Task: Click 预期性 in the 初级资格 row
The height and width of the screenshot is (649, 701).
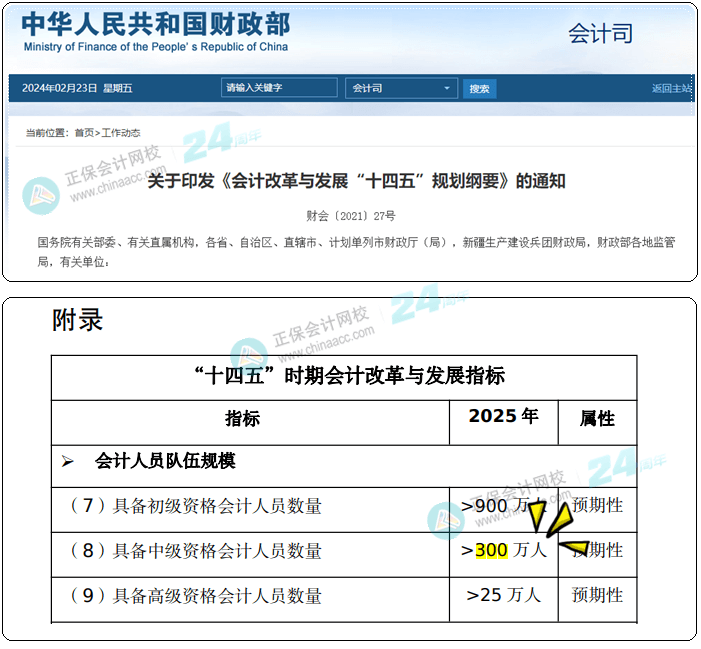Action: (597, 506)
